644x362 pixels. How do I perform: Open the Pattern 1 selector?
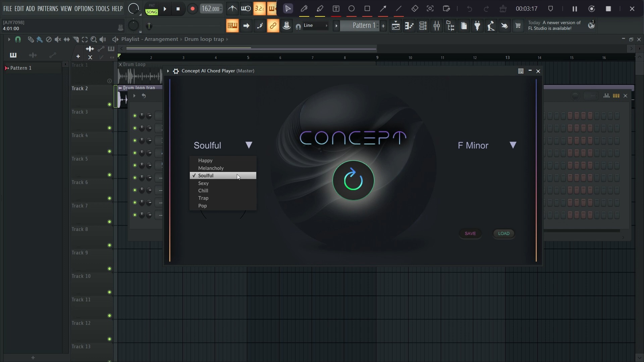(360, 26)
